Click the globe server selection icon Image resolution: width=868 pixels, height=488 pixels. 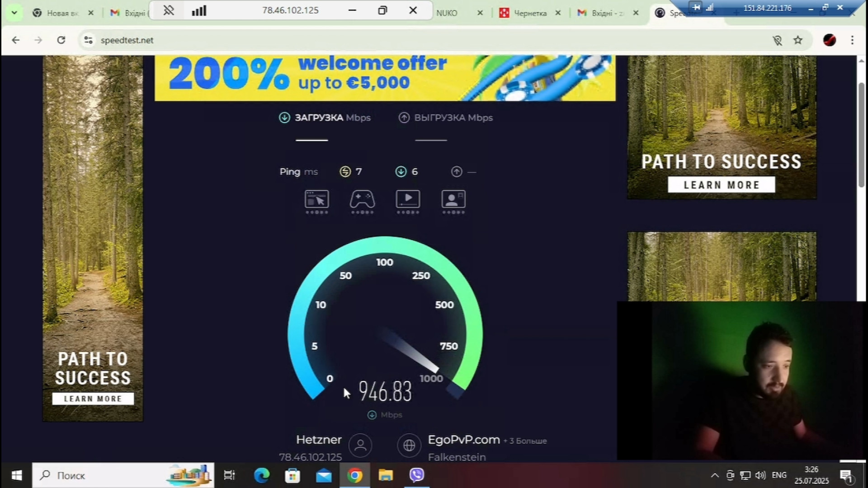(x=409, y=446)
